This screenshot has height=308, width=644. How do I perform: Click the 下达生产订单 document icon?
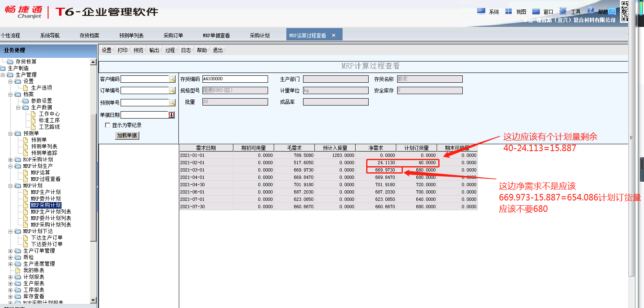(26, 238)
